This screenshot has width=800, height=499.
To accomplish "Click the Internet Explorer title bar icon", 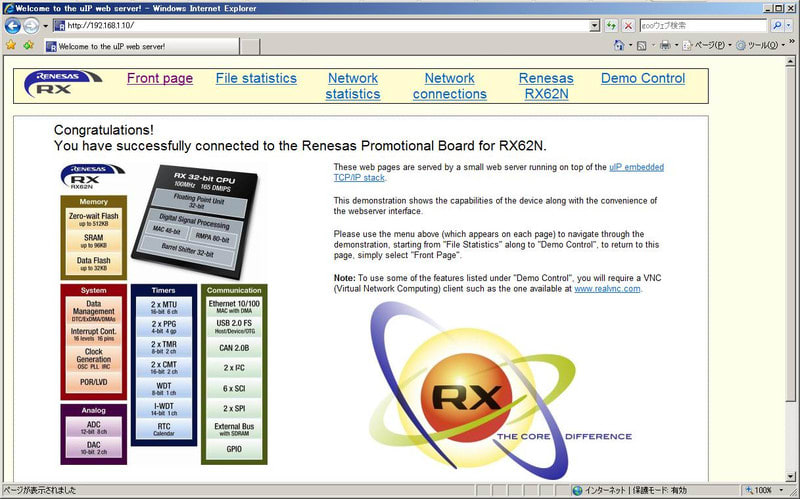I will coord(8,8).
